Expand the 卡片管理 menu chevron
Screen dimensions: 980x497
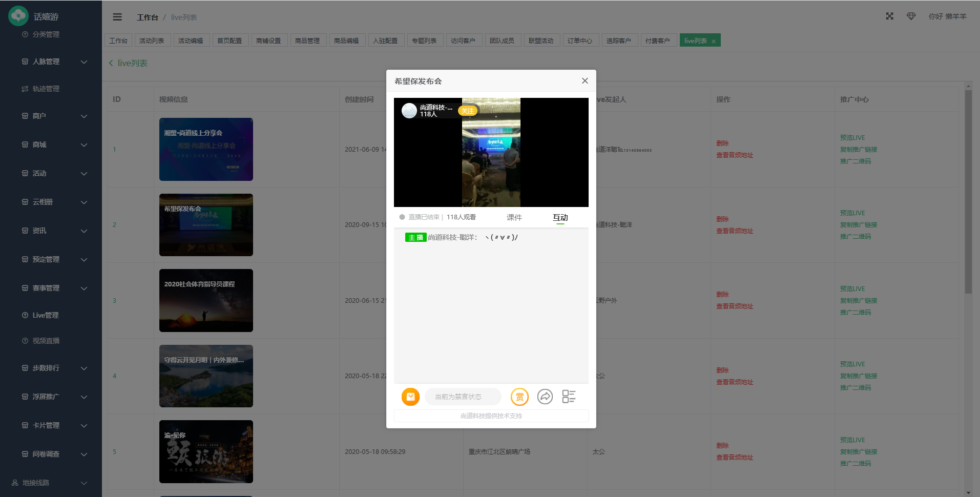(x=84, y=426)
